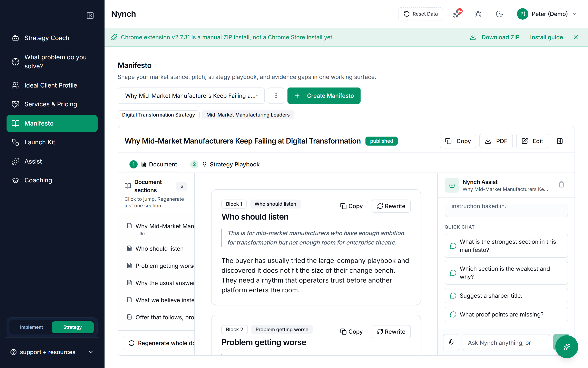Click Regenerate whole document button
This screenshot has height=368, width=588.
[x=156, y=343]
